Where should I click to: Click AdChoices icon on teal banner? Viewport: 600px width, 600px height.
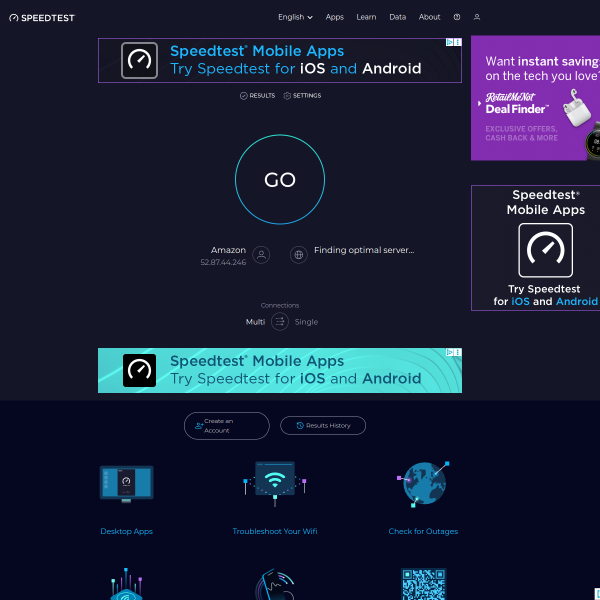(x=450, y=352)
